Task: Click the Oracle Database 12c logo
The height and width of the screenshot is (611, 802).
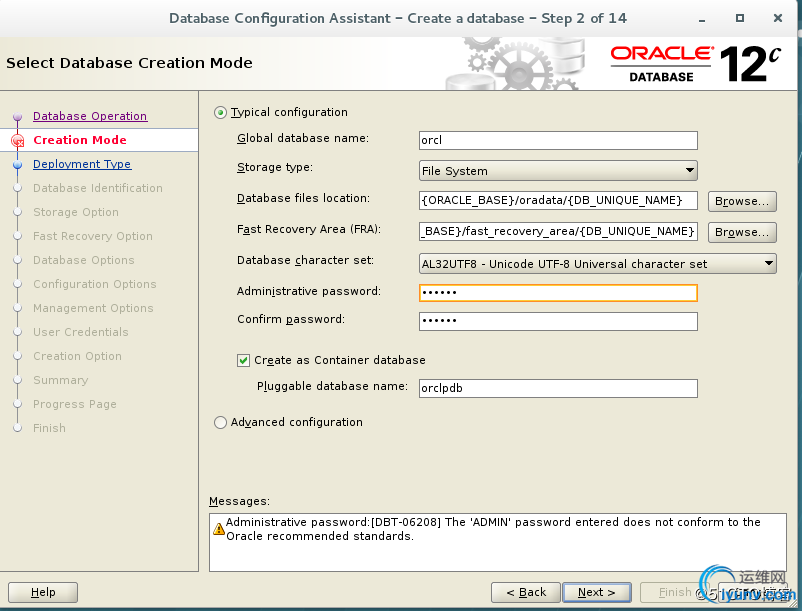Action: pyautogui.click(x=696, y=64)
